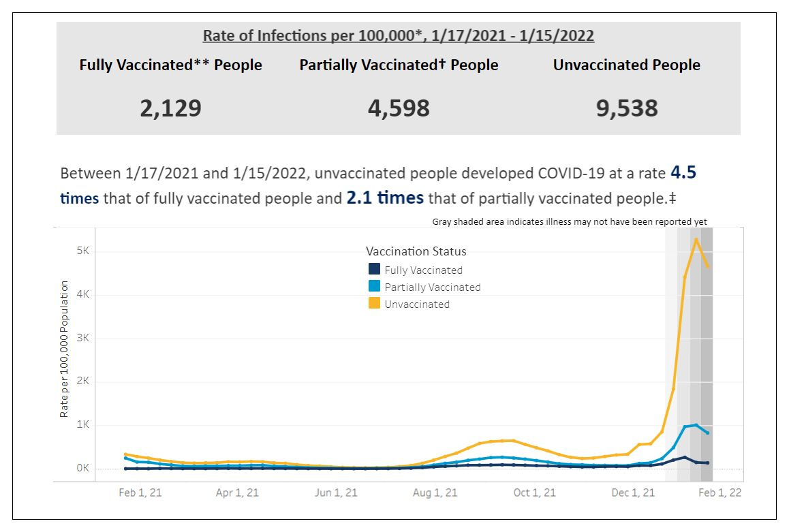Click the value 4,598

point(399,108)
